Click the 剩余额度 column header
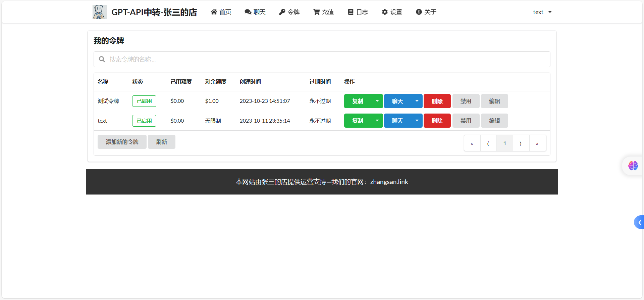Viewport: 644px width, 300px height. coord(216,82)
